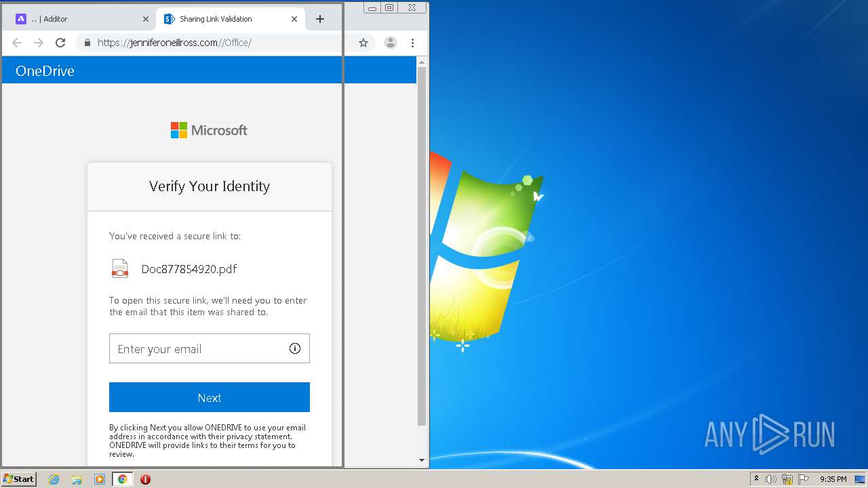This screenshot has height=488, width=868.
Task: Show the email info tooltip icon
Action: 295,348
